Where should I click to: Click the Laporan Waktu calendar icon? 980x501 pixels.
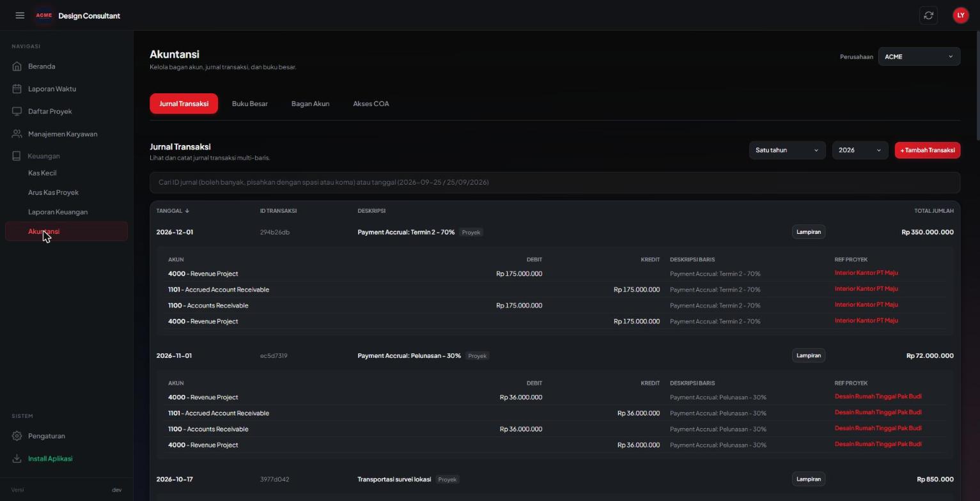pos(17,89)
